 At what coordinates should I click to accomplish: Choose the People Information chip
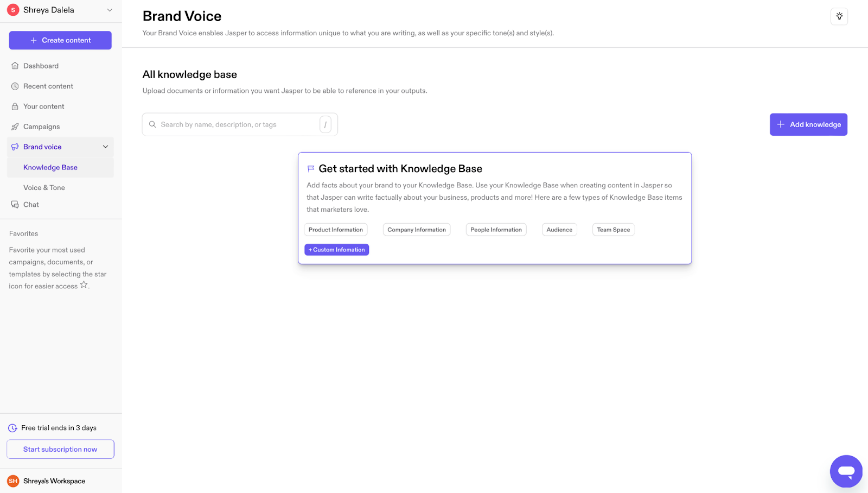(x=496, y=230)
